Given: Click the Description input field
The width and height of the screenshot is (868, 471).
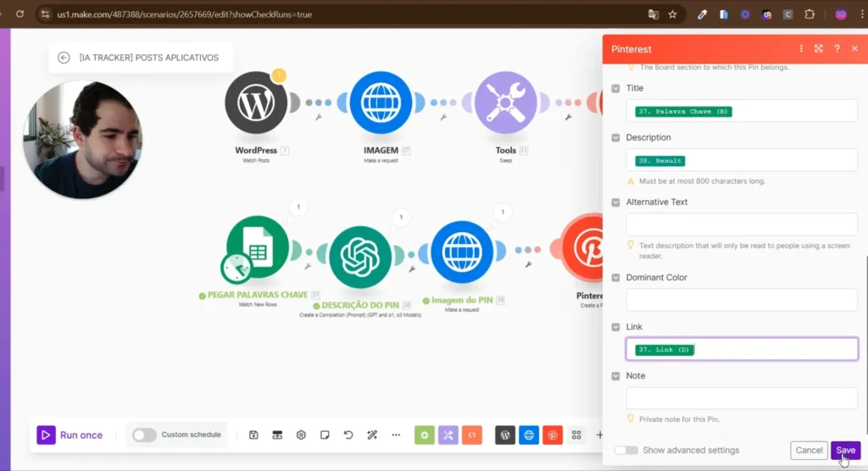Looking at the screenshot, I should tap(742, 160).
